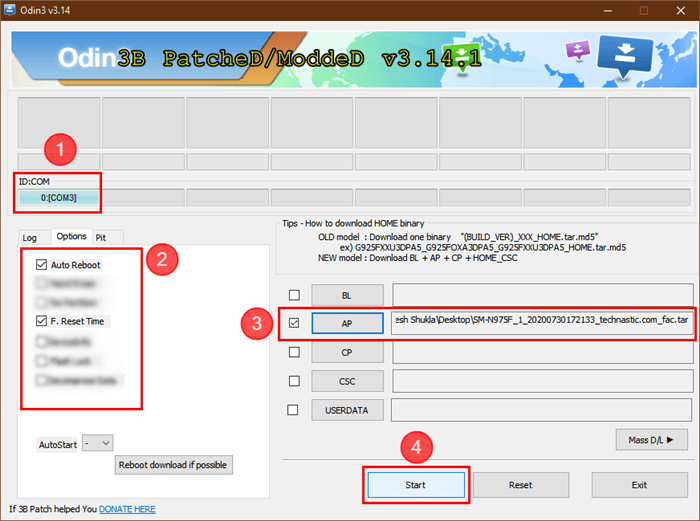This screenshot has width=700, height=521.
Task: Select the 0:[COM3] port indicator
Action: [58, 197]
